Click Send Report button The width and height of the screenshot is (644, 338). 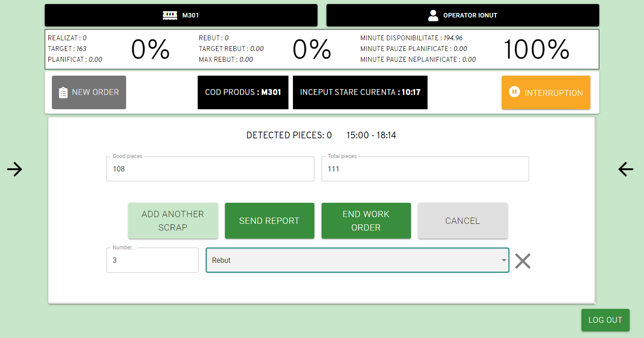pos(270,221)
